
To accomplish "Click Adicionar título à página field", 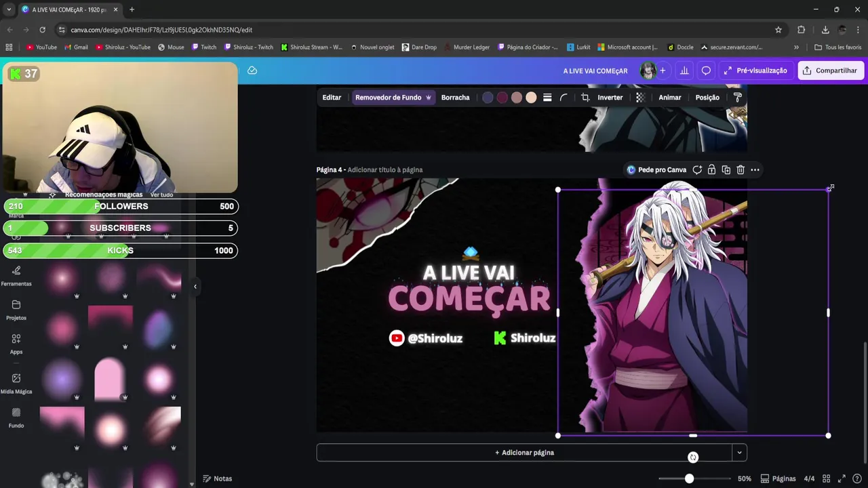I will pyautogui.click(x=385, y=170).
